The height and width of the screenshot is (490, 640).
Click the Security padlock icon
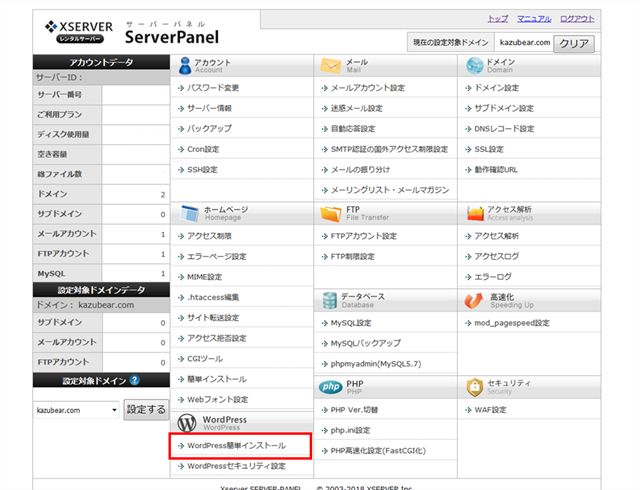click(x=475, y=387)
